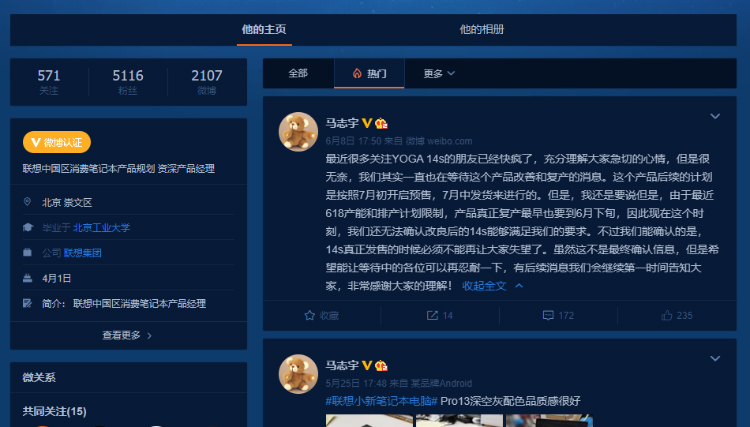Click the location pin icon beside 北京 崇文区
Screen dimensions: 750x427
[27, 202]
